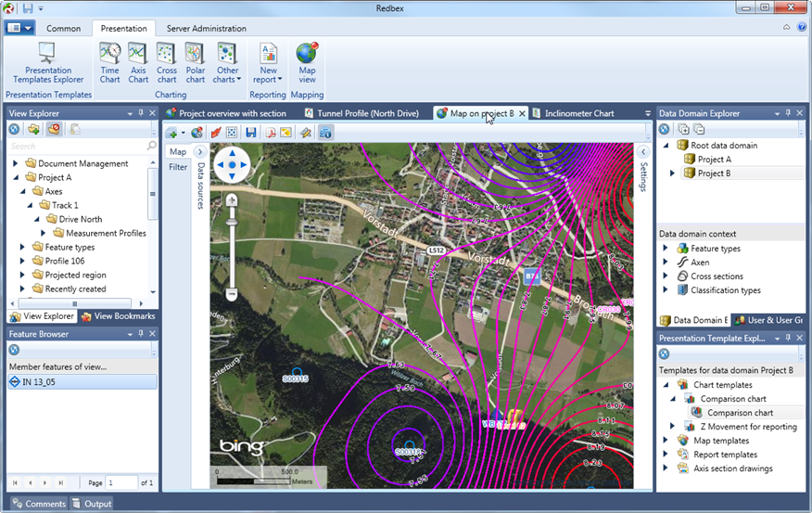Create an Axis Chart from the ribbon
812x513 pixels.
(138, 61)
